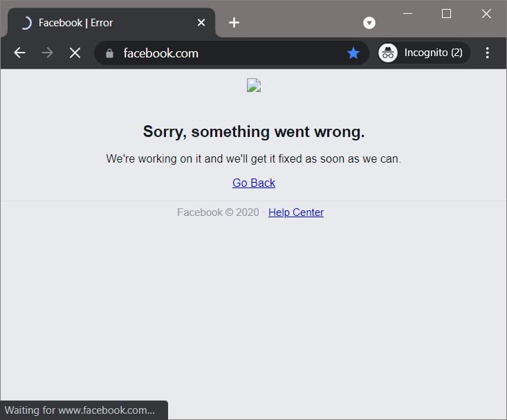This screenshot has width=507, height=420.
Task: Open the Incognito (2) profile button
Action: tap(424, 53)
